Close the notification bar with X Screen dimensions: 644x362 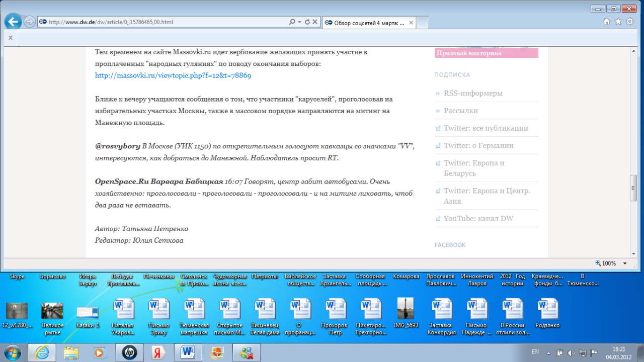click(10, 37)
